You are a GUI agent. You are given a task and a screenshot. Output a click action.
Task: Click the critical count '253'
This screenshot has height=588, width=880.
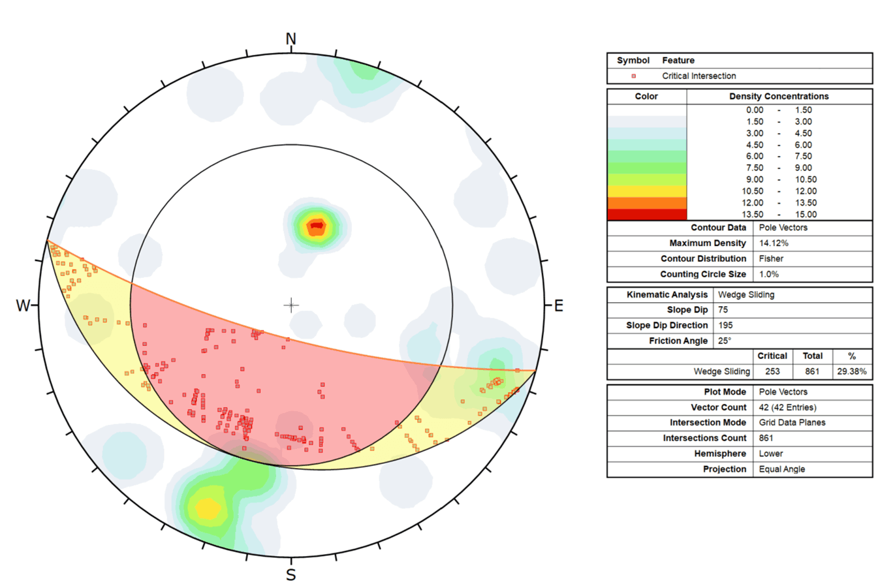772,371
